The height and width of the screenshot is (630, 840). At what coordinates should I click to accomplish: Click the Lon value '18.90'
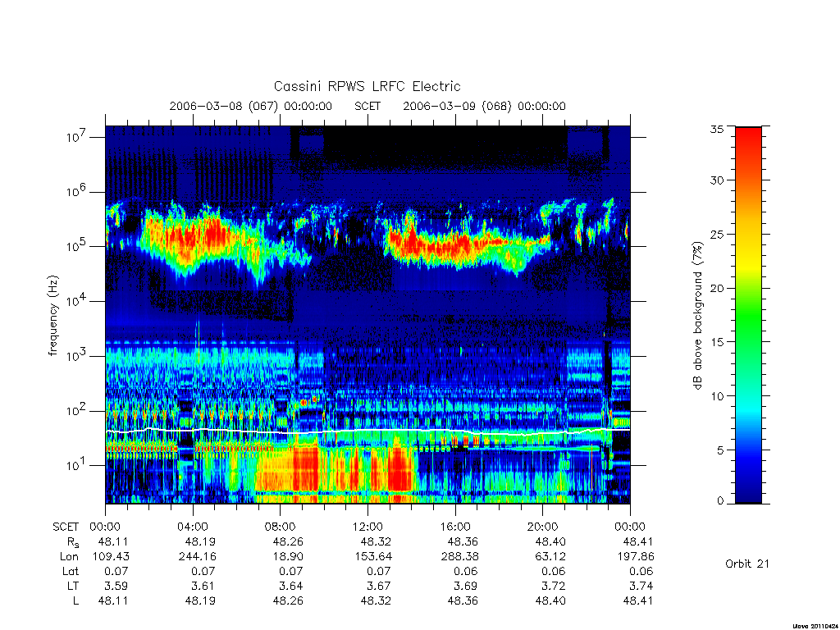tap(288, 557)
